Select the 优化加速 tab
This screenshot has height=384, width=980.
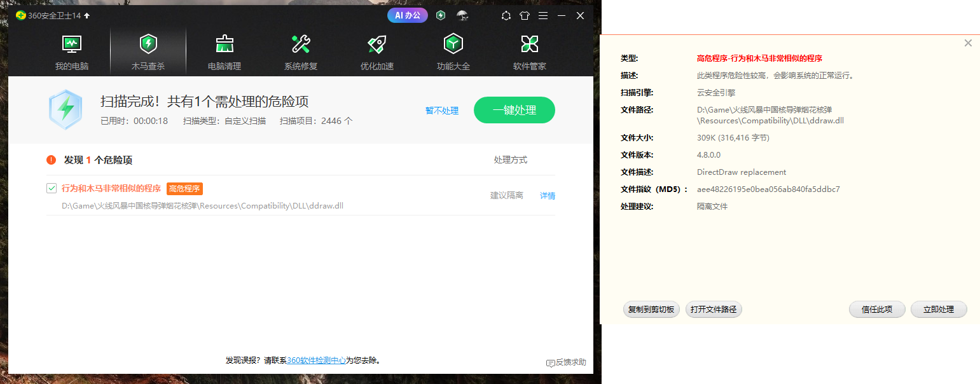point(377,52)
